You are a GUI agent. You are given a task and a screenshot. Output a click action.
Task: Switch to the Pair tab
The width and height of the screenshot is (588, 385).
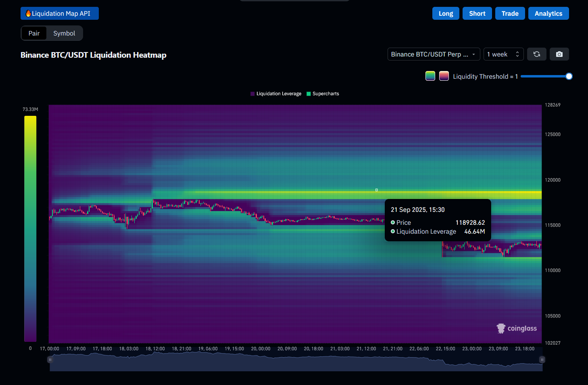(34, 33)
